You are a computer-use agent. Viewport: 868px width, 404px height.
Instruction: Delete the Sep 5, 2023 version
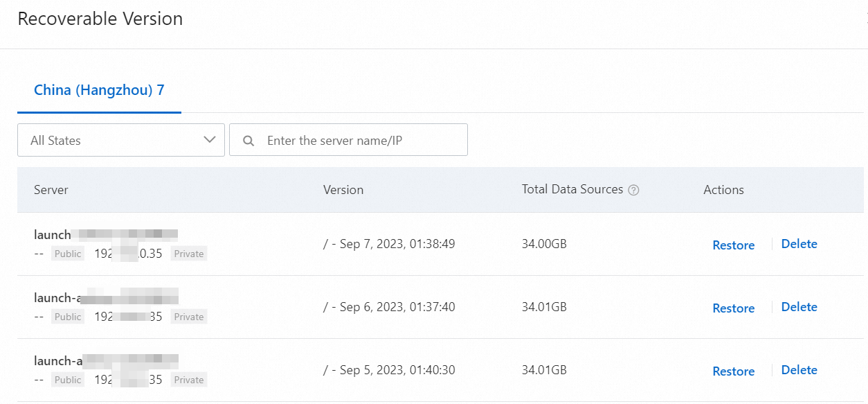pos(799,370)
